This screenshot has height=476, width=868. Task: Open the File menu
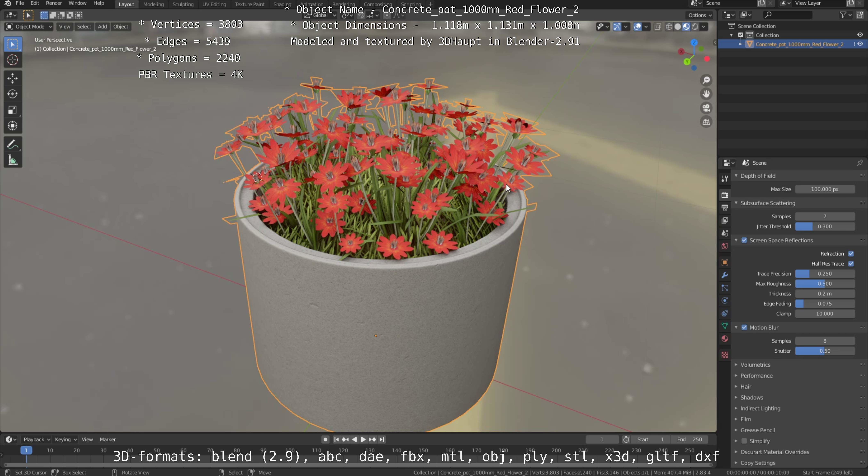tap(20, 3)
